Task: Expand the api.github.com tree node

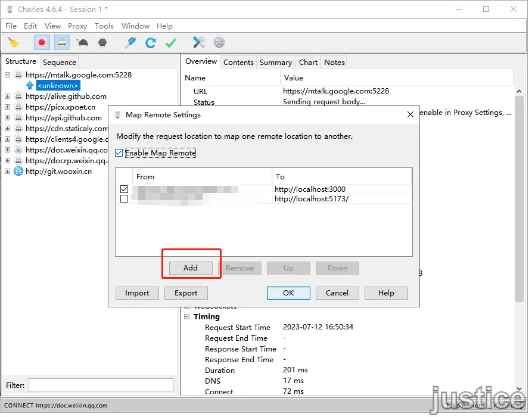Action: [x=8, y=118]
